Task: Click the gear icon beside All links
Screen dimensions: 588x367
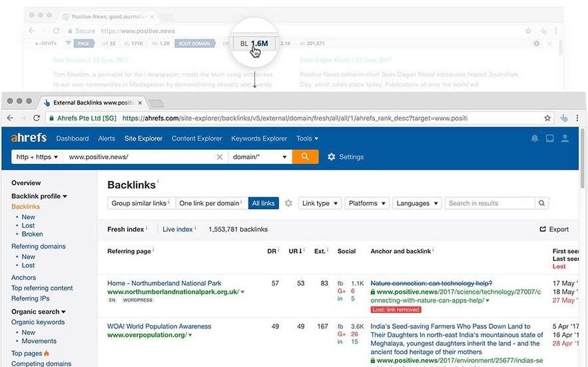Action: (288, 203)
